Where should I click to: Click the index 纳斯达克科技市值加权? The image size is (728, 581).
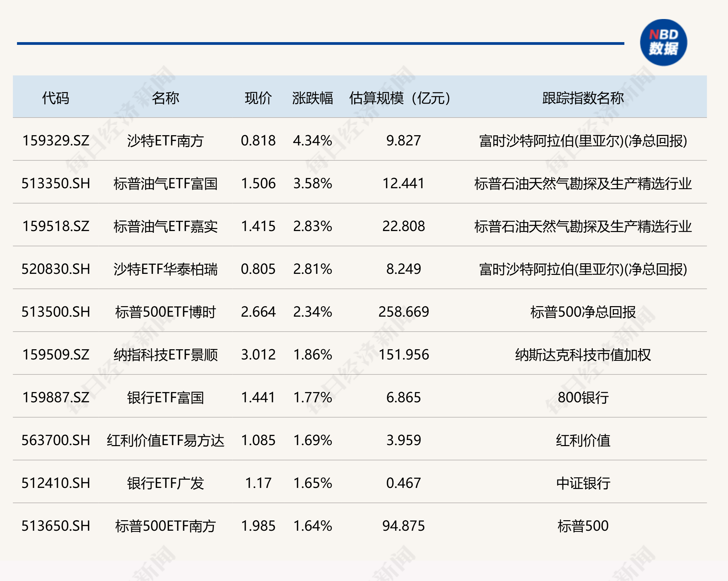pyautogui.click(x=583, y=355)
